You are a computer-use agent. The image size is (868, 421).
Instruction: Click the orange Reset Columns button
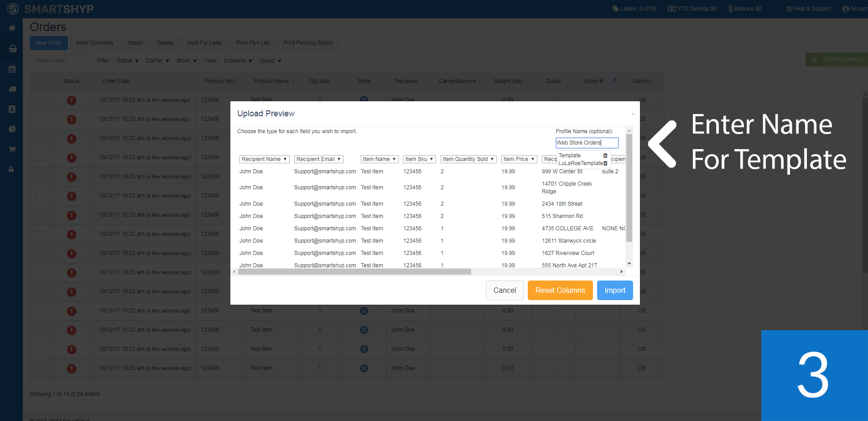[x=560, y=291]
